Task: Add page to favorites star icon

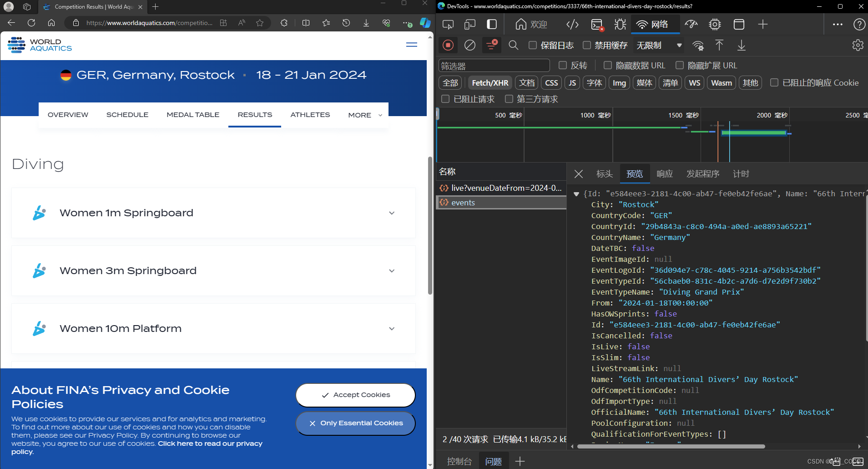Action: click(260, 23)
